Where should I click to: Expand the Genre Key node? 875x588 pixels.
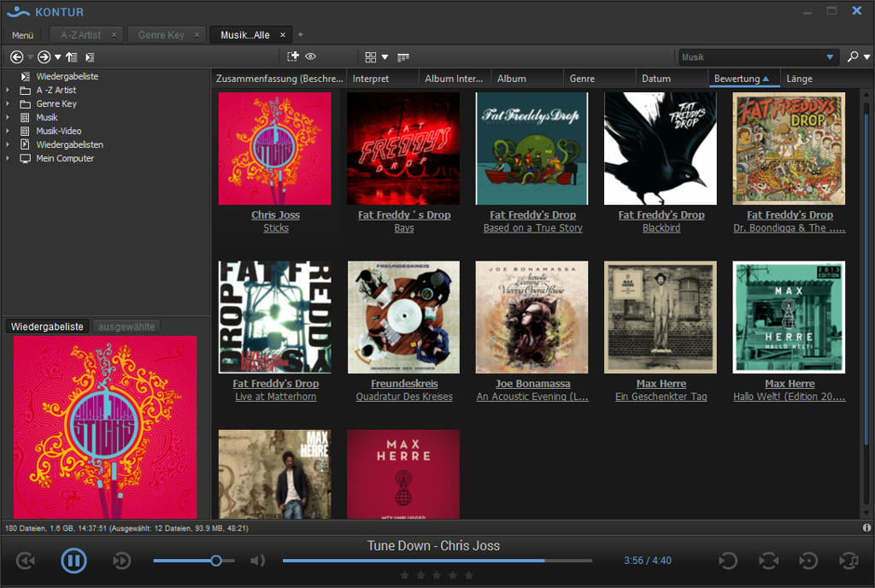[8, 103]
